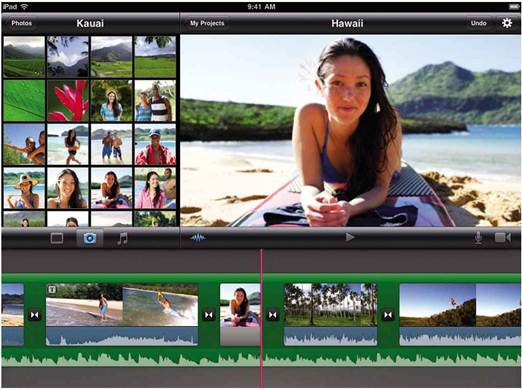522x390 pixels.
Task: Open title badge on surfing clip
Action: point(52,289)
